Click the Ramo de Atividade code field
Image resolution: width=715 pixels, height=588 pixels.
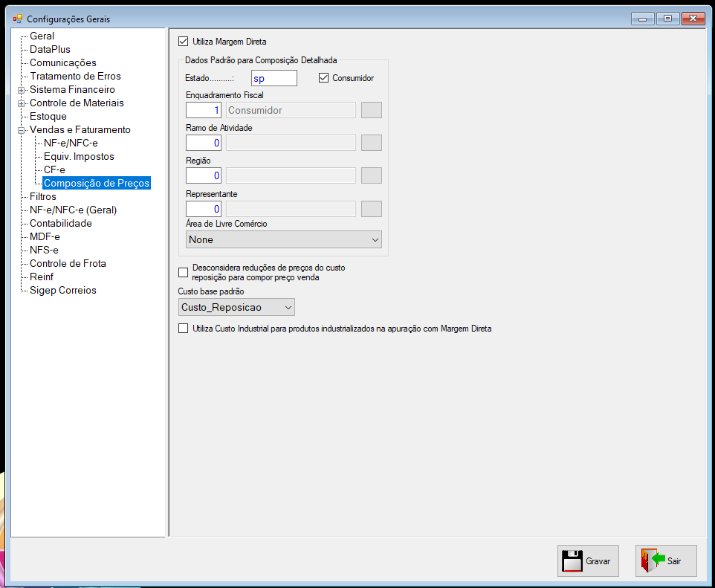[x=204, y=143]
